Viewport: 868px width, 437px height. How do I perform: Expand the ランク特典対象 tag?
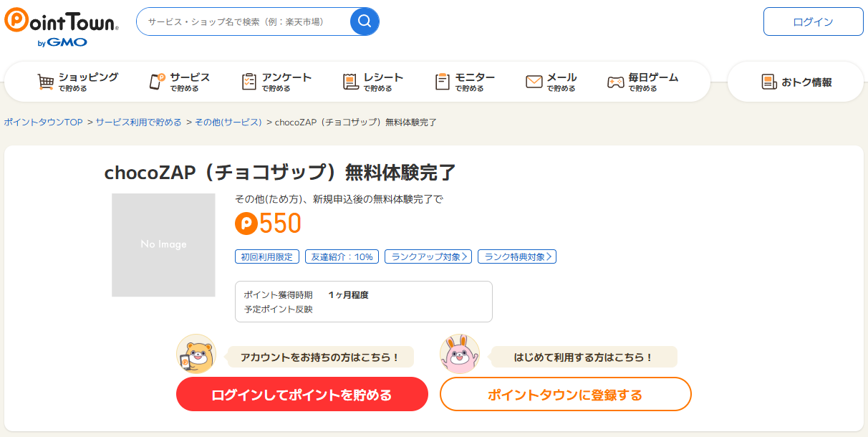tap(517, 256)
